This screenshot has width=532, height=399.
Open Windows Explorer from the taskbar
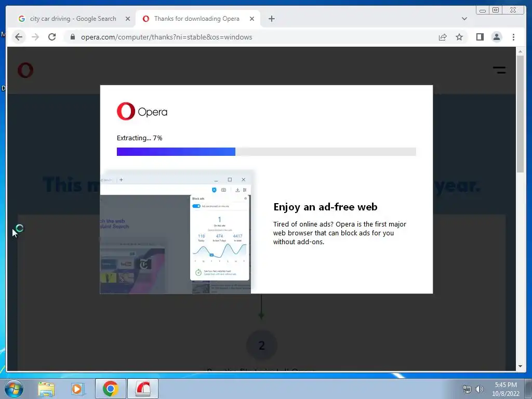tap(46, 389)
